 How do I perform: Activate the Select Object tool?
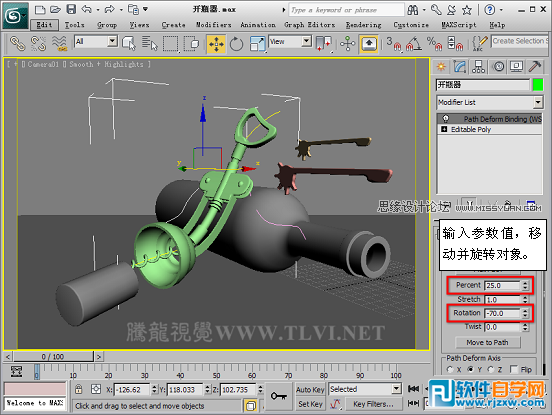pyautogui.click(x=129, y=44)
